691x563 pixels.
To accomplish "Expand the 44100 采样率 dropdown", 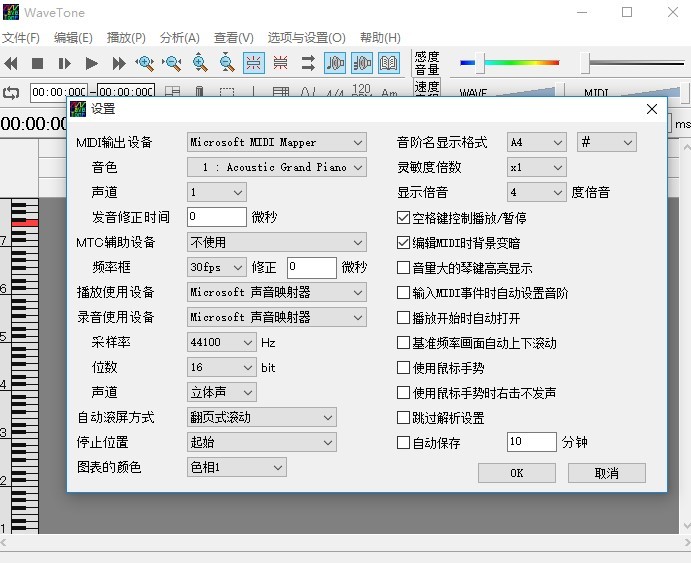I will pyautogui.click(x=222, y=342).
